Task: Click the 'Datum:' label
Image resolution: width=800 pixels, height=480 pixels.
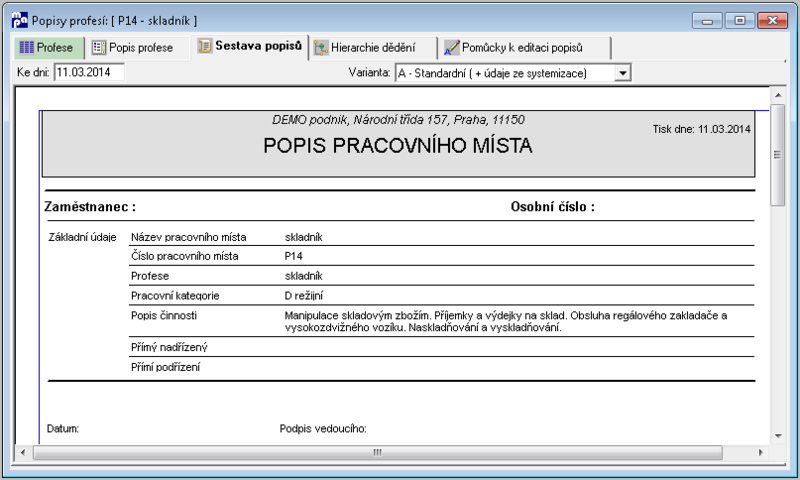Action: click(x=63, y=428)
